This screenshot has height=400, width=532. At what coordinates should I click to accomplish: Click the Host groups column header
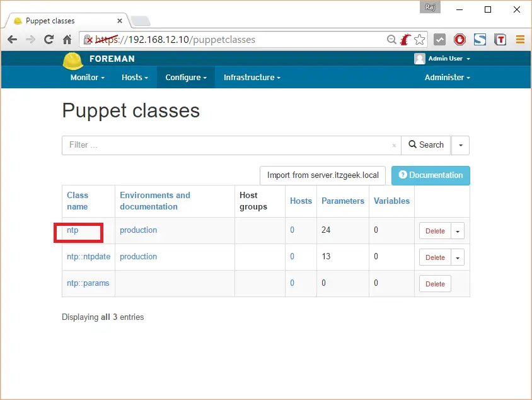click(253, 201)
